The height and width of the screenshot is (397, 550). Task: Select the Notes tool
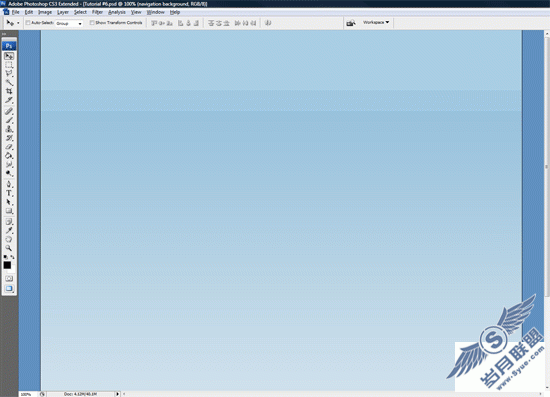(x=9, y=222)
